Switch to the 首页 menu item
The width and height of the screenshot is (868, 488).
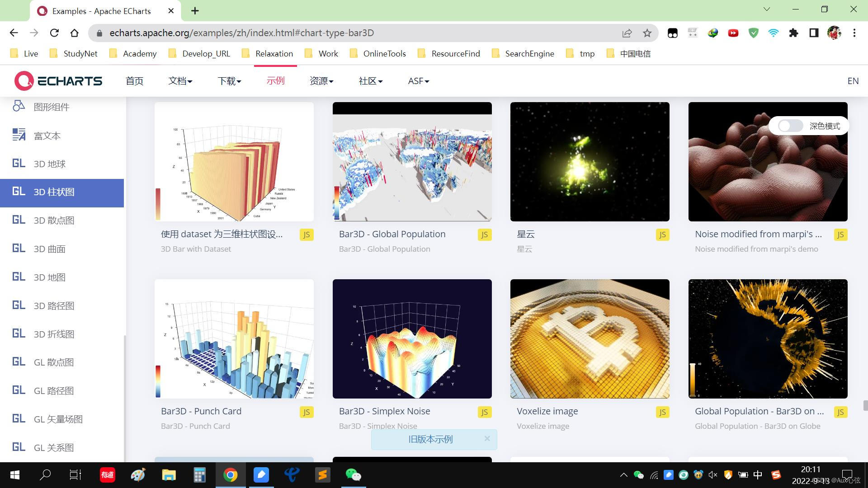click(134, 81)
